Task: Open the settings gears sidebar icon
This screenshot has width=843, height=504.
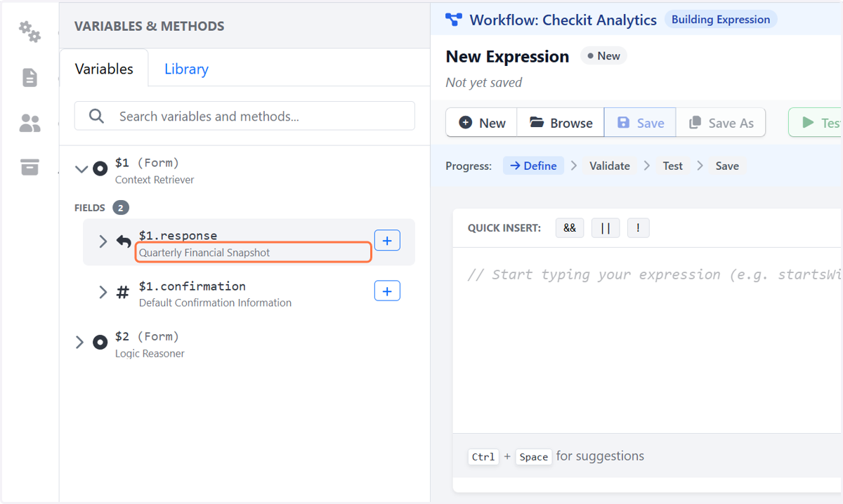Action: click(x=30, y=32)
